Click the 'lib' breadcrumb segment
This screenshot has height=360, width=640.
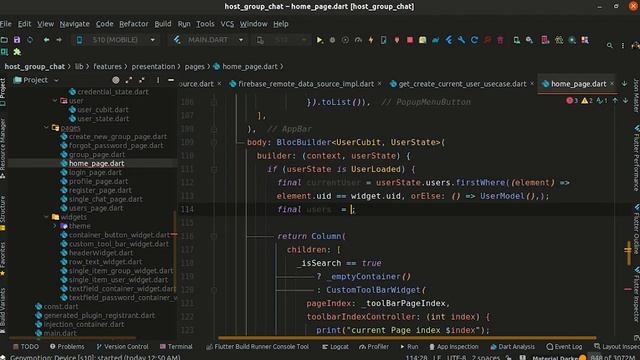click(x=79, y=66)
